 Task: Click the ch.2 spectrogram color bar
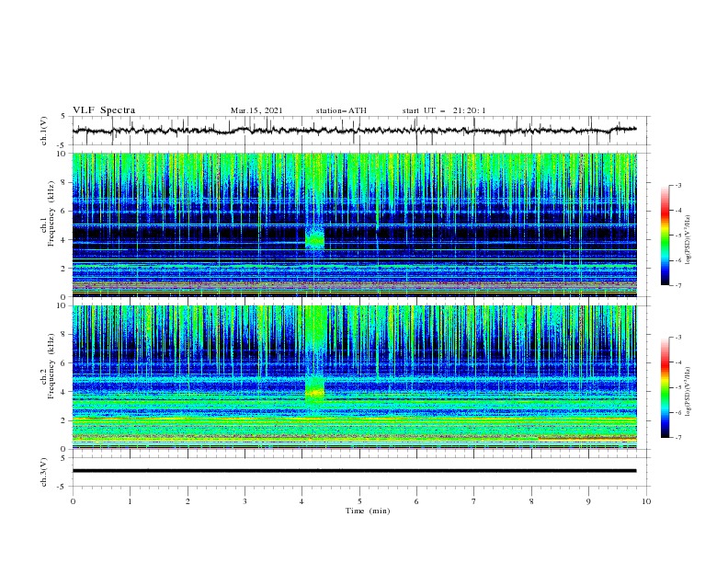(x=665, y=387)
